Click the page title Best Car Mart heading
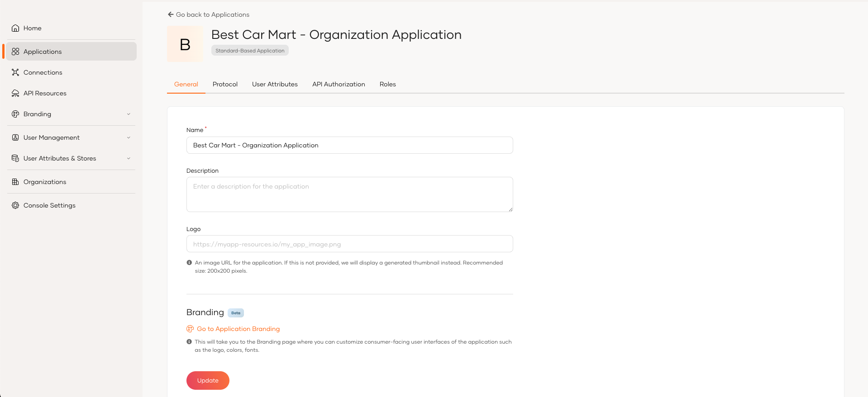Image resolution: width=868 pixels, height=397 pixels. click(336, 35)
